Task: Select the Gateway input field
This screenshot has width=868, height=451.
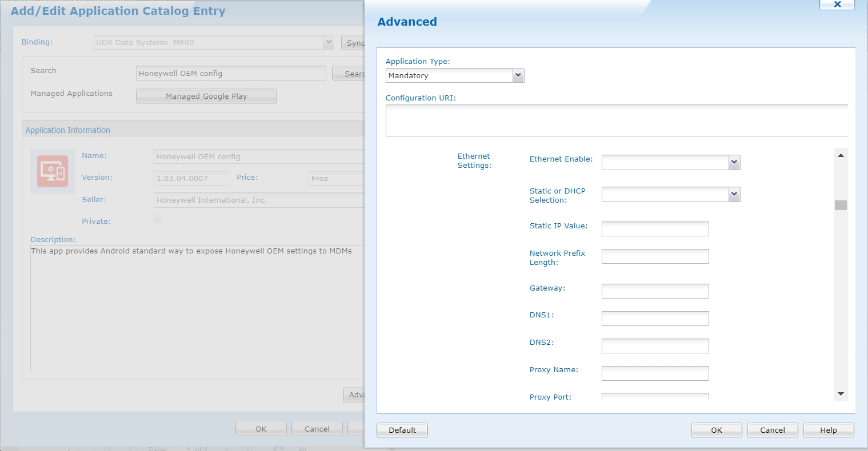Action: click(655, 291)
